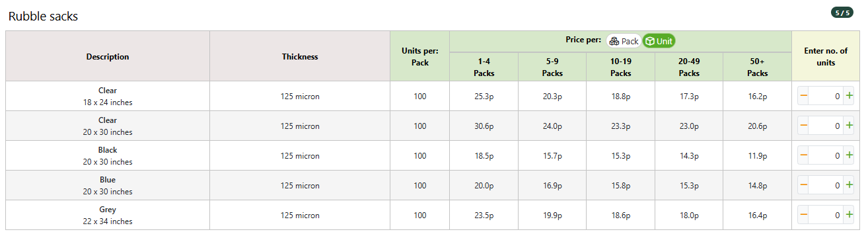The image size is (868, 238).
Task: Increase Blue 20 x 30 sacks quantity
Action: (849, 185)
